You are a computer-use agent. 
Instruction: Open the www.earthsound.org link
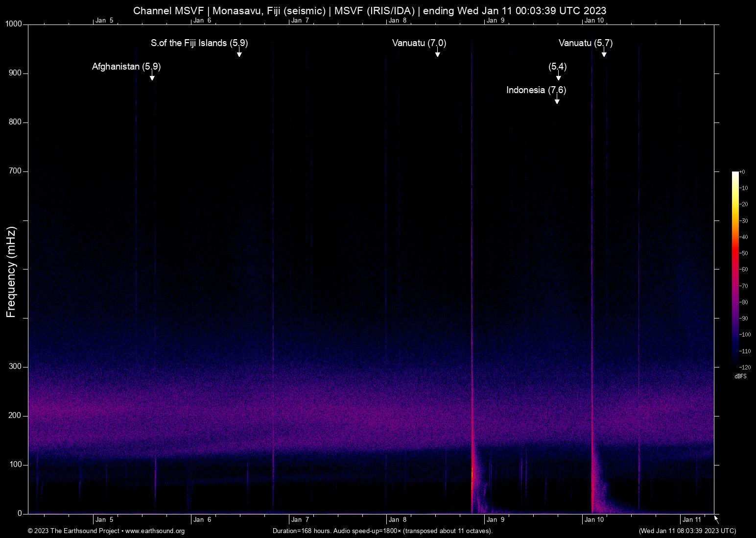[155, 531]
